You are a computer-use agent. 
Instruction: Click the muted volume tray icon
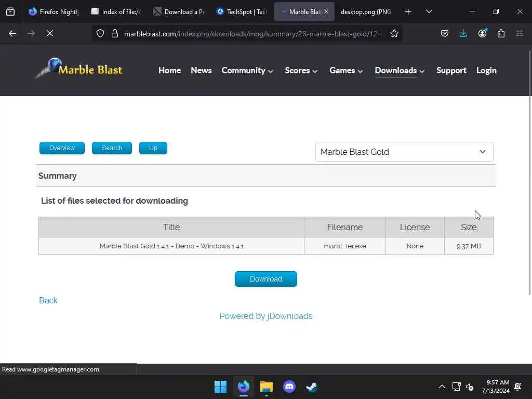point(470,387)
